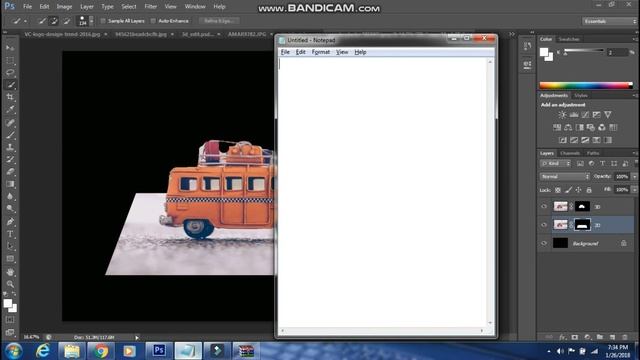Select the Blur tool

(10, 196)
